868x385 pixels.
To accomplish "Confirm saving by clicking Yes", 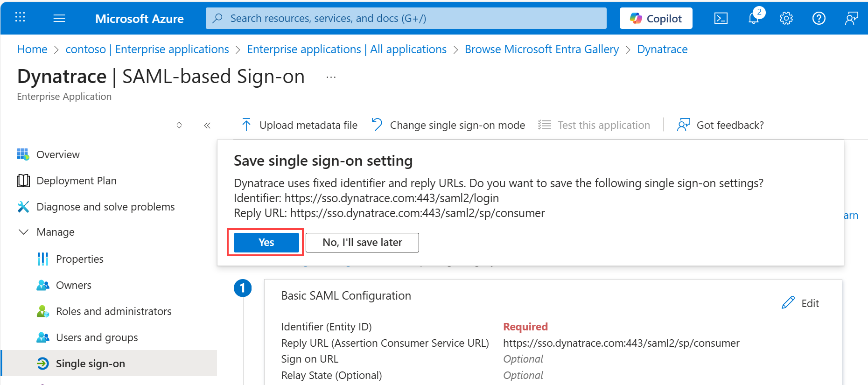I will tap(266, 242).
